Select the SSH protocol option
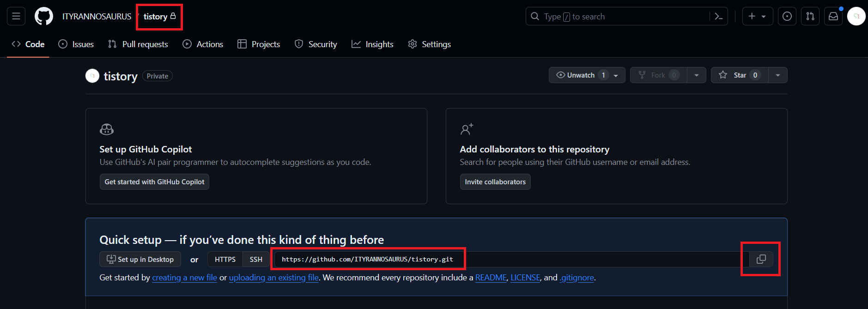The width and height of the screenshot is (868, 309). 256,259
